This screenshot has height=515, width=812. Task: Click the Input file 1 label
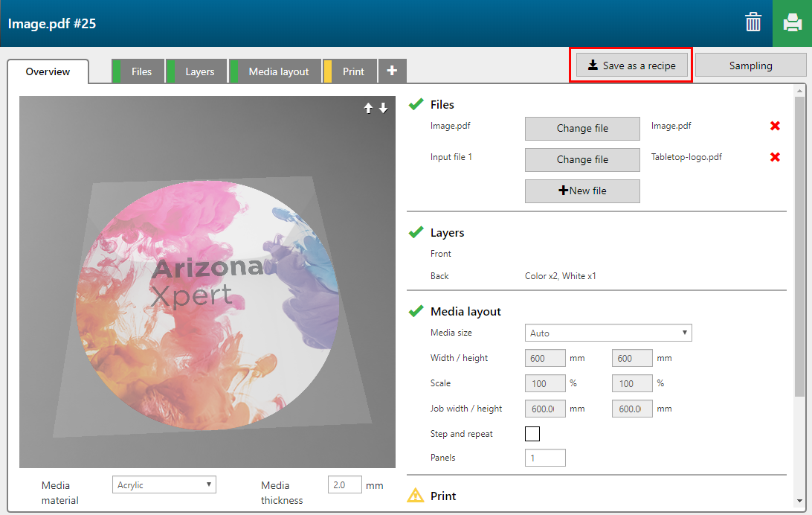451,157
